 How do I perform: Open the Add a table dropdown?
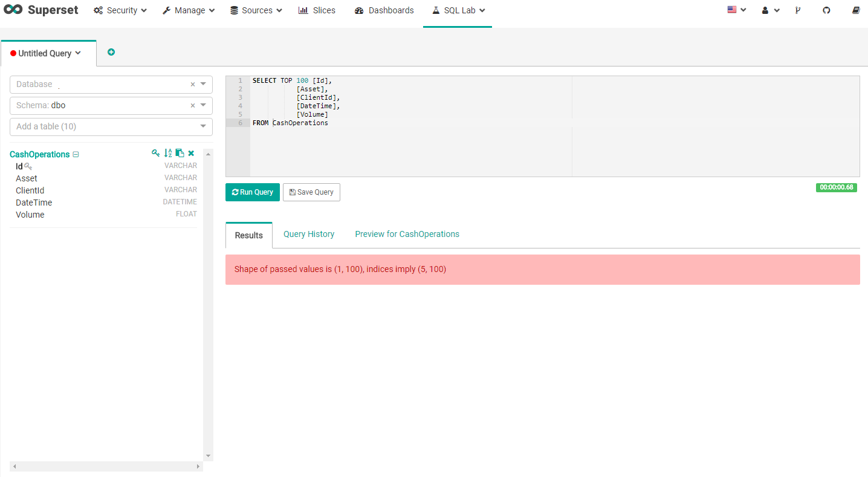[204, 126]
